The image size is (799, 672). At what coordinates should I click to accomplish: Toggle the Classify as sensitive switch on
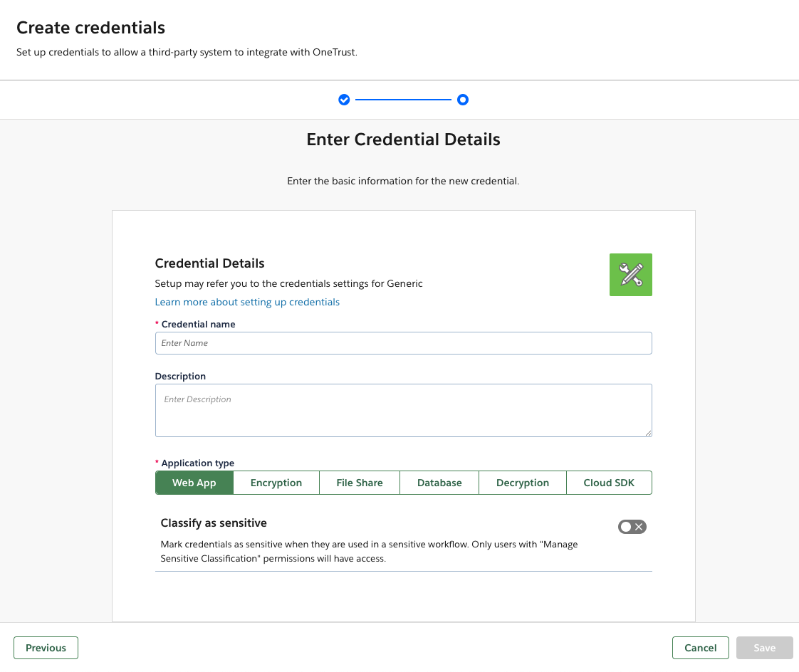(632, 527)
